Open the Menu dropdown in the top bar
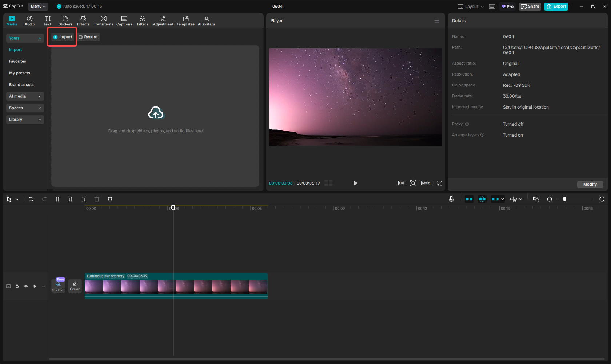Viewport: 611px width, 364px height. point(38,6)
